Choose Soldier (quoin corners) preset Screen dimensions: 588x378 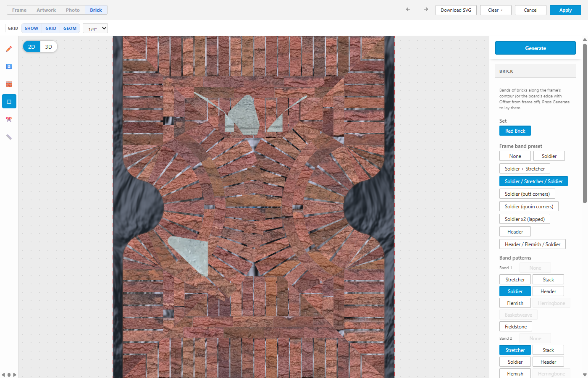[529, 206]
